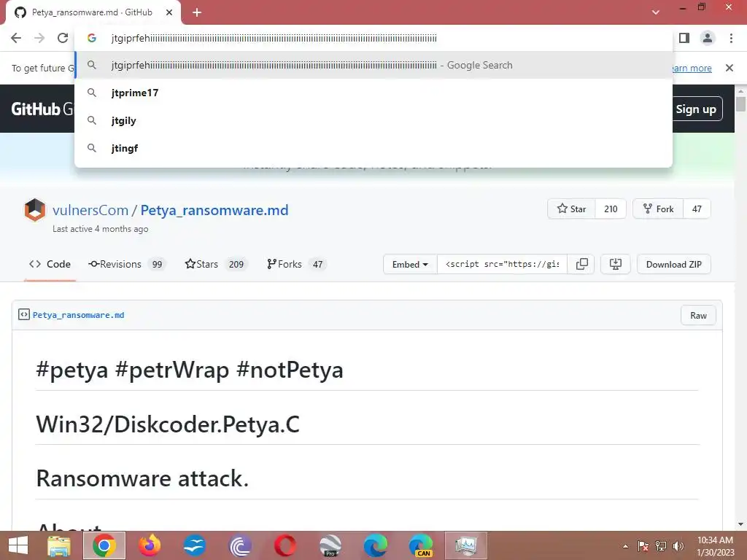Switch to the Revisions tab
The image size is (747, 560).
pos(127,264)
